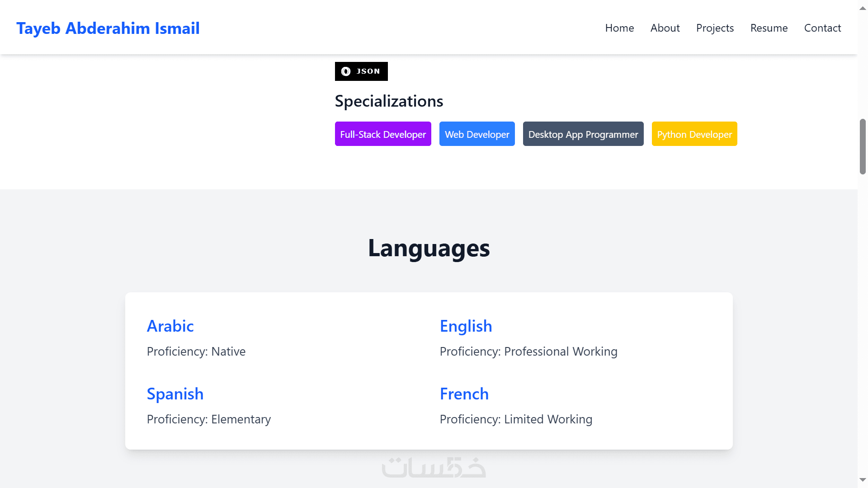
Task: Select the Spanish language heading
Action: pos(175,394)
